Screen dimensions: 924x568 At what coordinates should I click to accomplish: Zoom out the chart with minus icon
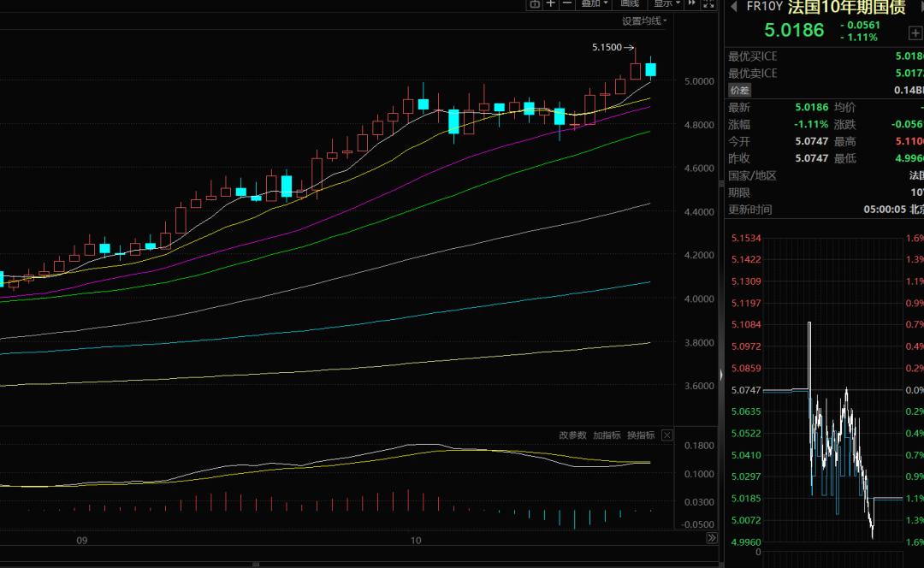567,3
